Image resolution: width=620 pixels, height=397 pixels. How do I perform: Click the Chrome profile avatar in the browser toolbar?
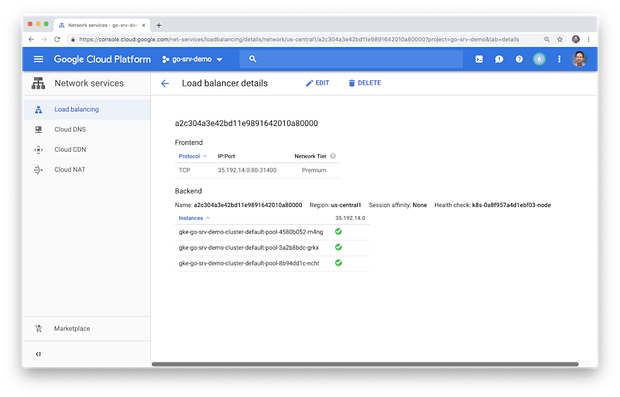[576, 40]
